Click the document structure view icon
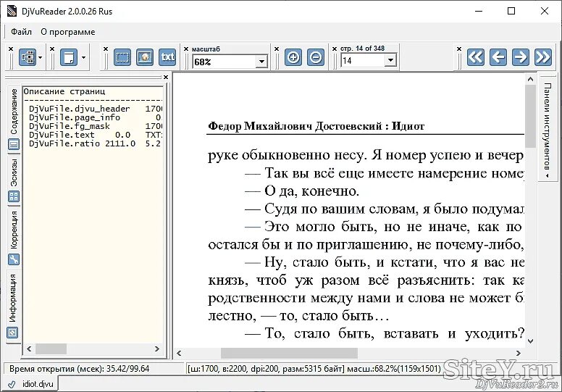562x392 pixels. (28, 57)
